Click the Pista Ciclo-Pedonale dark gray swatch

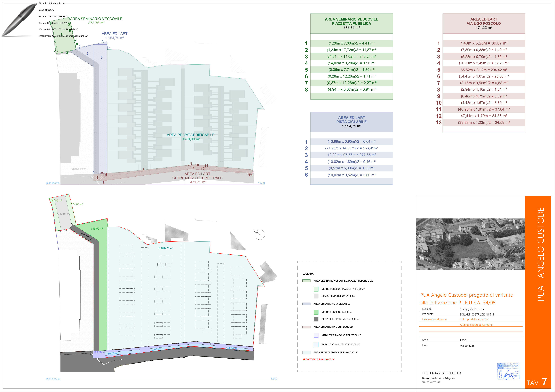316,319
